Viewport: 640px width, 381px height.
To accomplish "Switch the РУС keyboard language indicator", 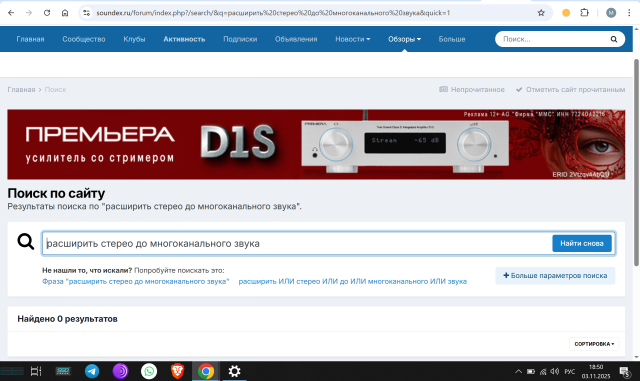I will click(570, 371).
